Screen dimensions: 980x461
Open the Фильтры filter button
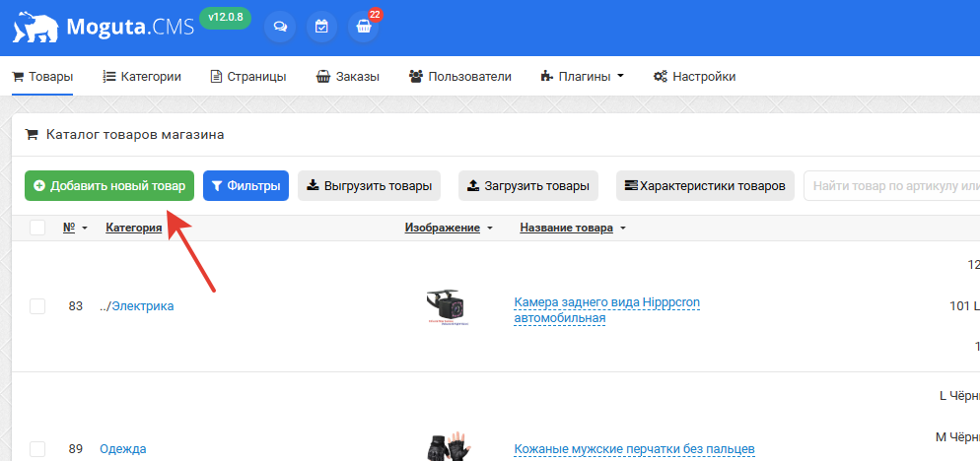245,185
